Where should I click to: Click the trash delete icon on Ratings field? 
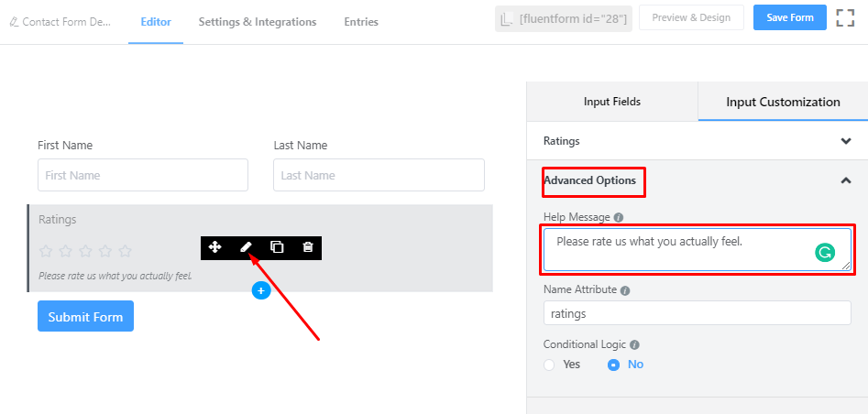[308, 247]
